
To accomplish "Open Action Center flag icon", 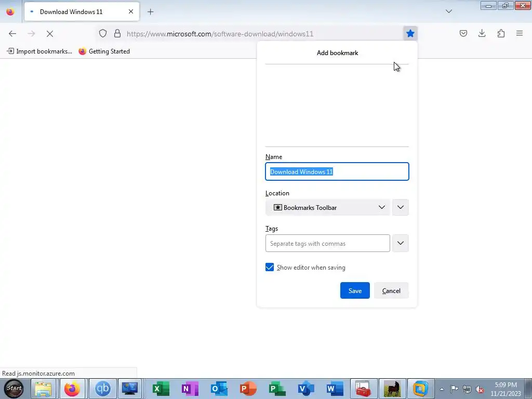I will pyautogui.click(x=454, y=389).
